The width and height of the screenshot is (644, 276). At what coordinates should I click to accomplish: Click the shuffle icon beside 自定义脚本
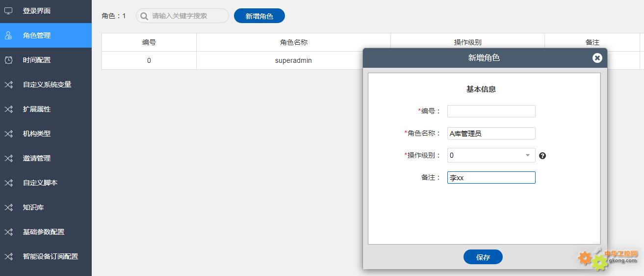coord(8,183)
